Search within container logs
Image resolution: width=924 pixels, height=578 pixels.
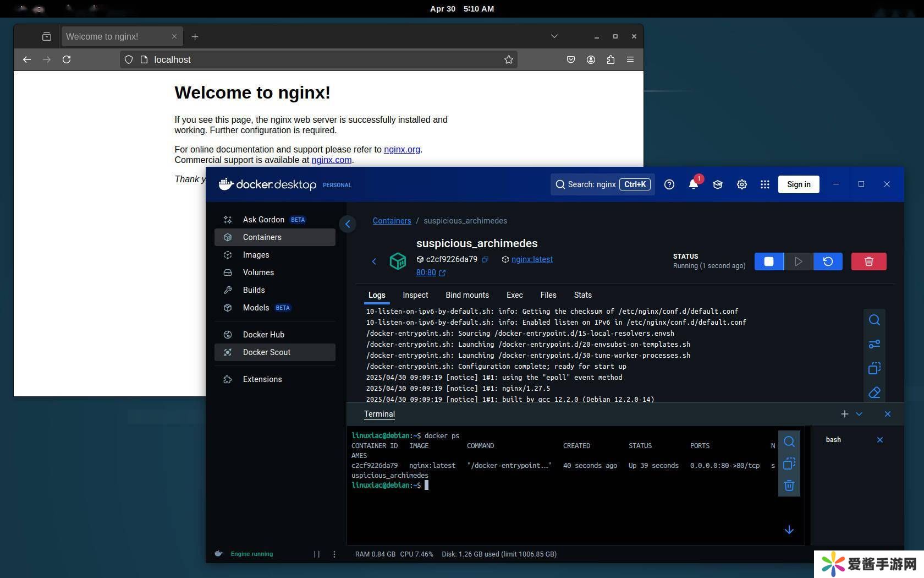coord(874,320)
